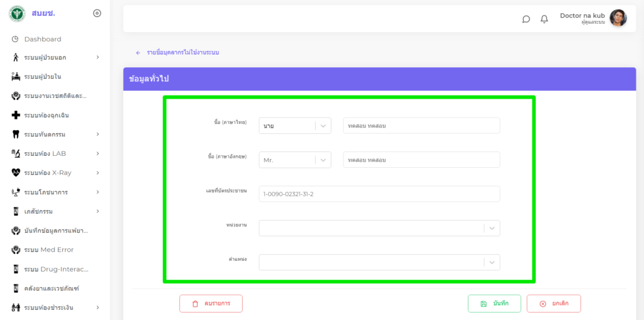Click the สบยช. brand title

coord(43,14)
